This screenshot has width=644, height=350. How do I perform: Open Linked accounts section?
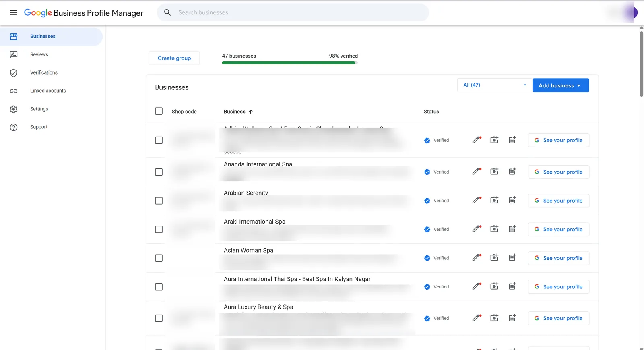coord(48,91)
